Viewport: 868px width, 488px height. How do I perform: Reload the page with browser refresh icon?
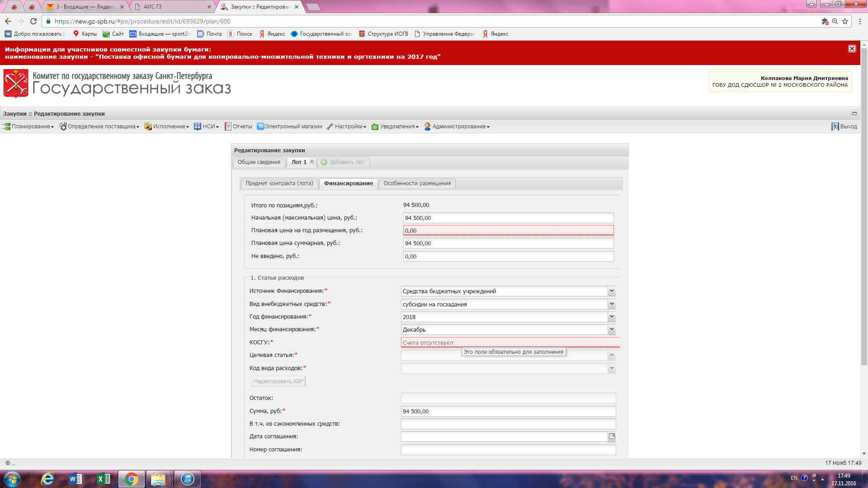33,21
